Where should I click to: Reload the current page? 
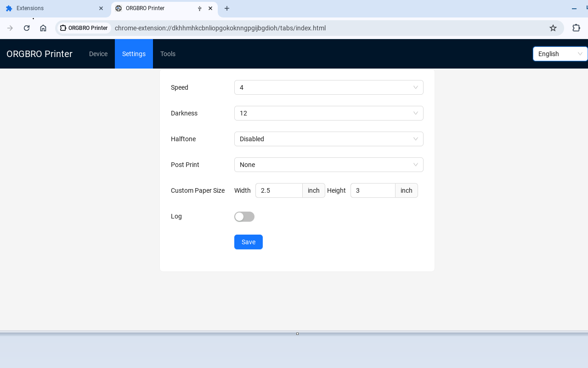click(x=27, y=28)
